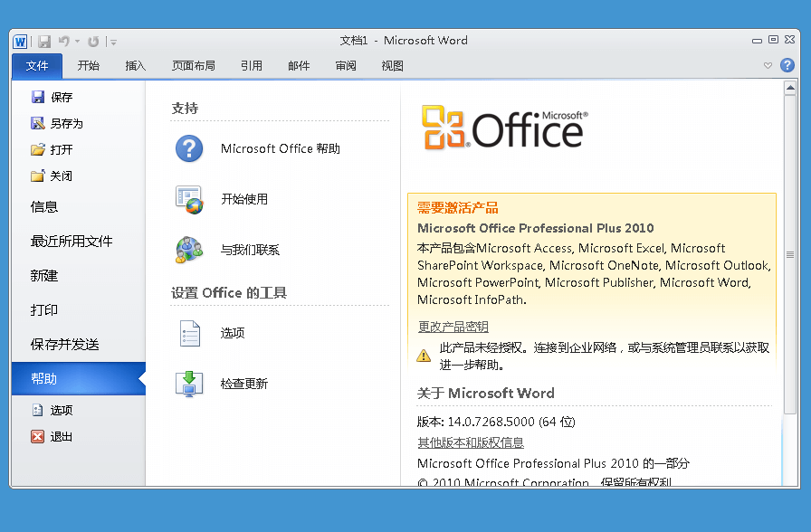Open the 其他版本和版权信息 link
This screenshot has height=532, width=811.
471,442
